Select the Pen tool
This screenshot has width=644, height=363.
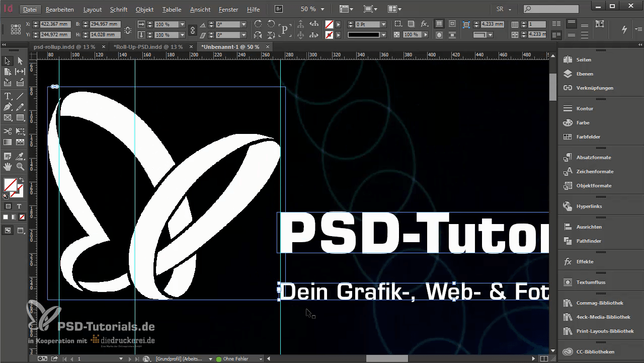coord(8,107)
